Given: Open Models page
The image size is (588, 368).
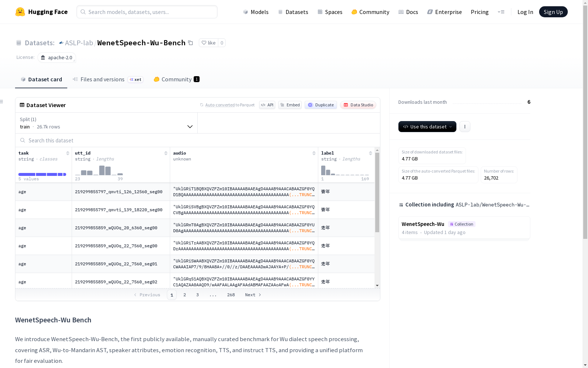Looking at the screenshot, I should (x=256, y=12).
